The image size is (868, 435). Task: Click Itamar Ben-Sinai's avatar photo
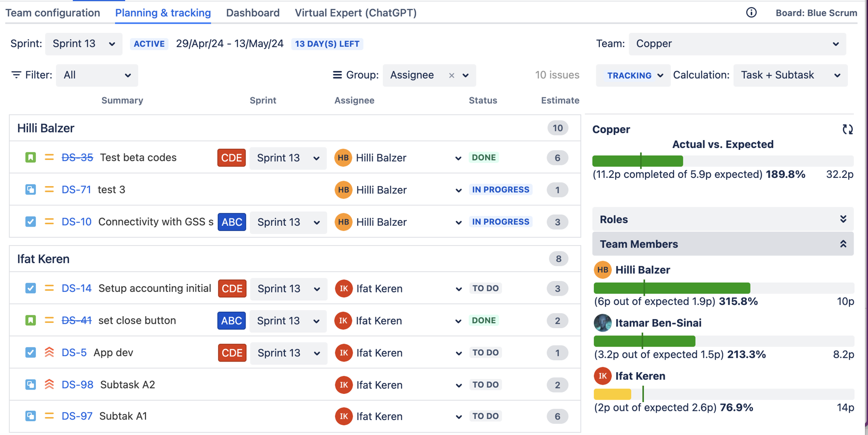pos(602,323)
